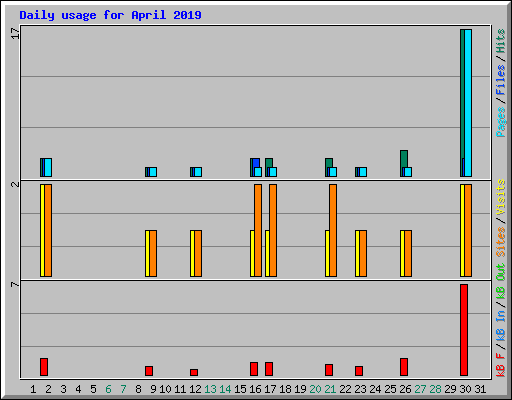The width and height of the screenshot is (512, 400).
Task: Select the tall red kB bar for day 30
Action: (x=464, y=330)
